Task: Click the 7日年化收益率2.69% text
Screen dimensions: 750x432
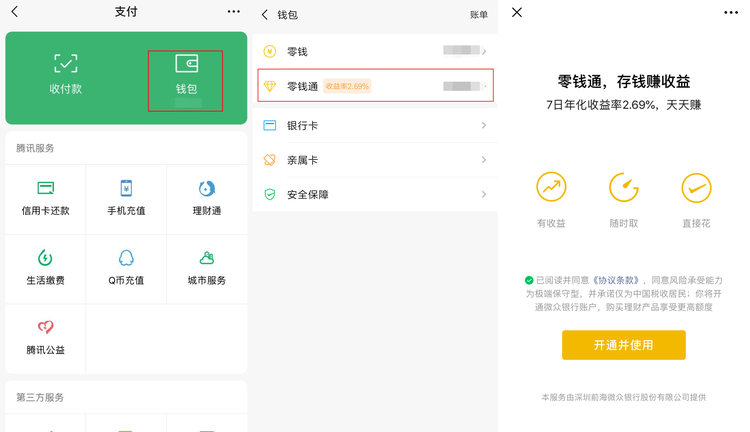Action: pos(602,105)
